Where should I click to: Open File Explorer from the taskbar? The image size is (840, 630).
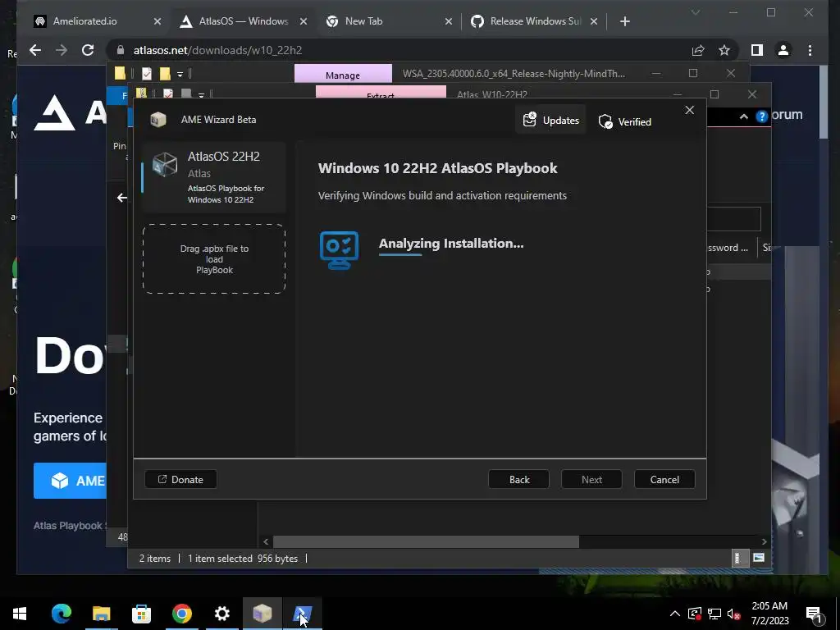[x=101, y=614]
